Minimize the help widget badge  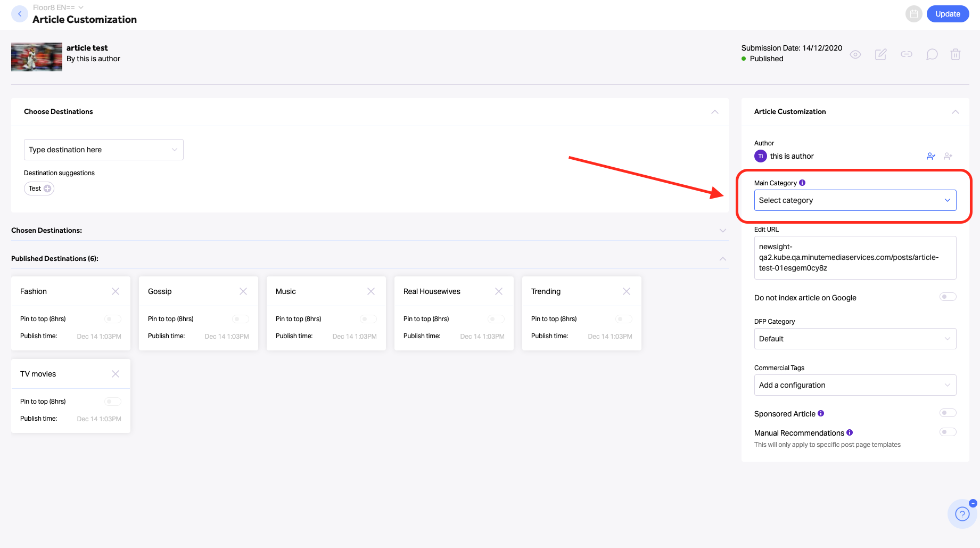pyautogui.click(x=973, y=503)
